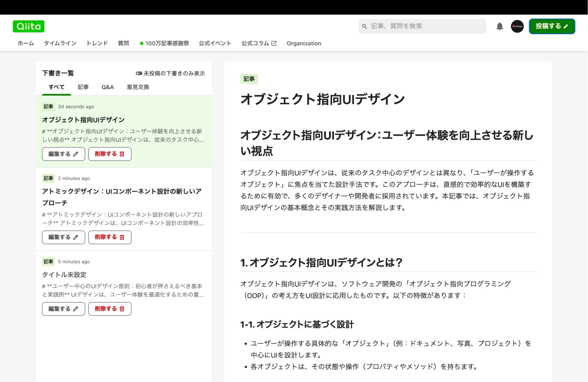Click 削除する on the アトミックデザイン draft
The width and height of the screenshot is (588, 382).
(110, 237)
